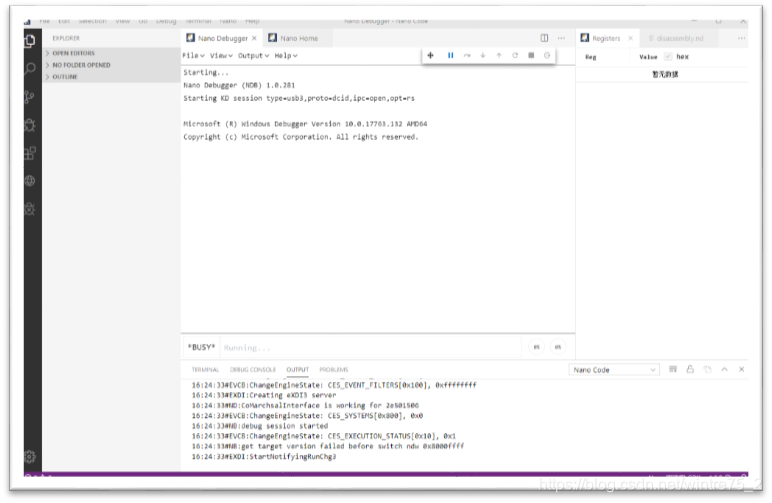Clear the output panel
772x503 pixels.
point(673,369)
